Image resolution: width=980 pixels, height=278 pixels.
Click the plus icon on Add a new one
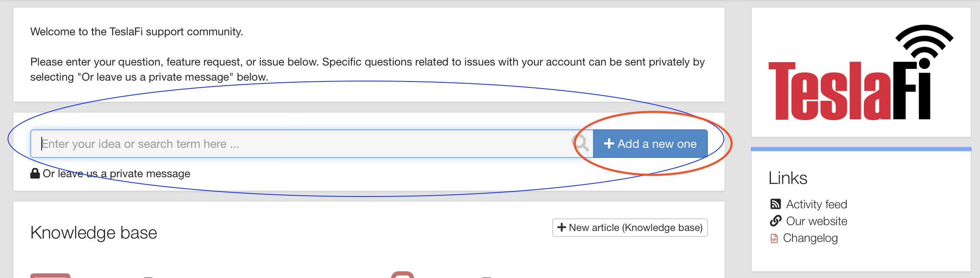609,144
